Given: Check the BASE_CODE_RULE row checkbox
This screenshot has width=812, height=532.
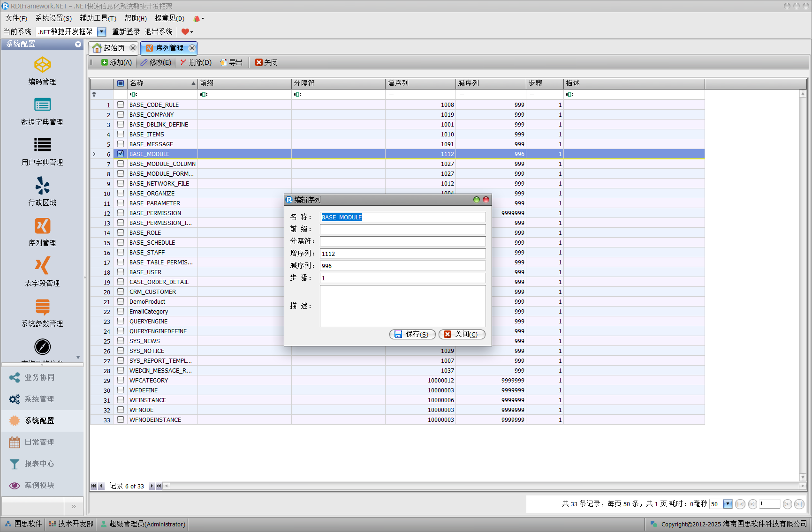Looking at the screenshot, I should point(121,105).
